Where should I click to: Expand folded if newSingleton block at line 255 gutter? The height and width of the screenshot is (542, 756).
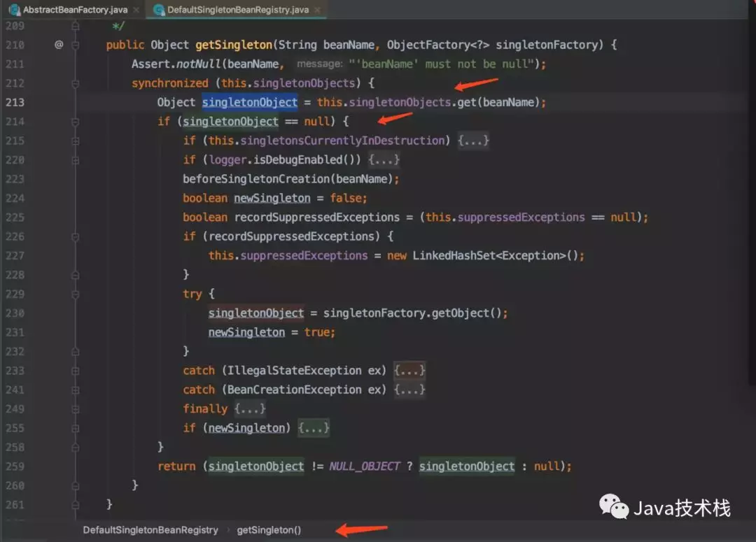coord(75,428)
